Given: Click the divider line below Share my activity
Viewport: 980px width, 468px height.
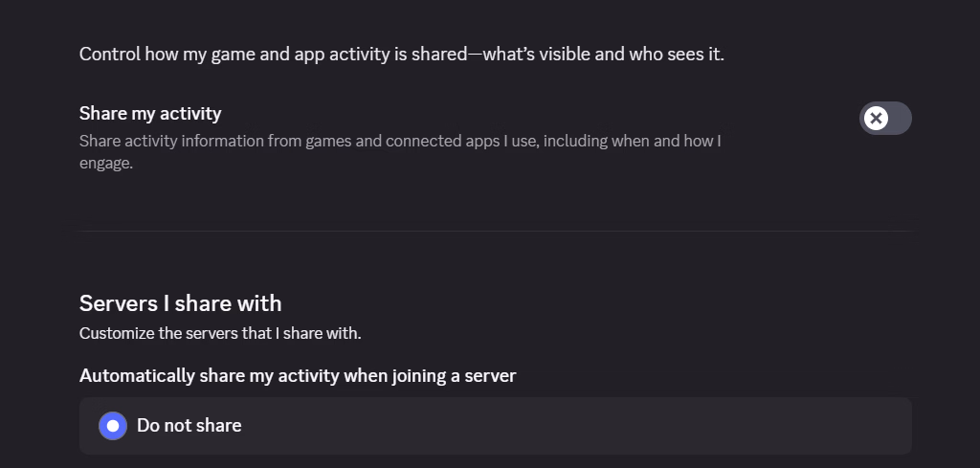Looking at the screenshot, I should click(x=495, y=231).
